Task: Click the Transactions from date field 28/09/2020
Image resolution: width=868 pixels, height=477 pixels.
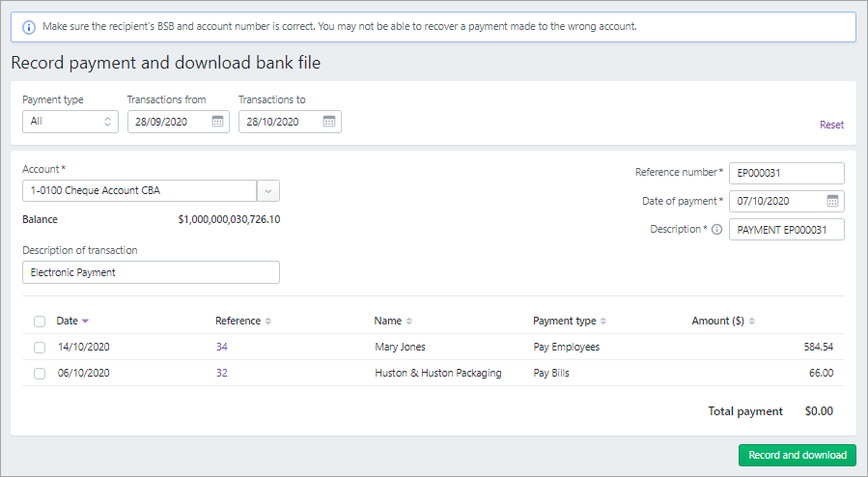Action: [x=179, y=122]
